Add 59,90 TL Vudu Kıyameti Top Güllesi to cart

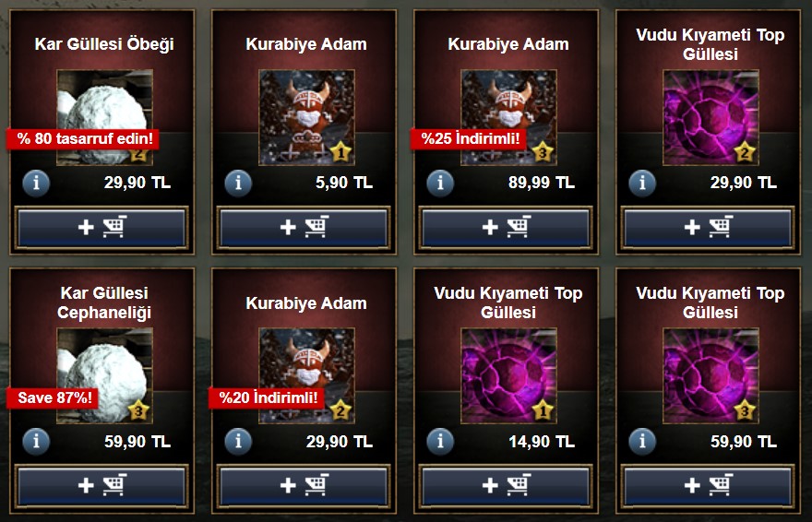click(x=708, y=485)
